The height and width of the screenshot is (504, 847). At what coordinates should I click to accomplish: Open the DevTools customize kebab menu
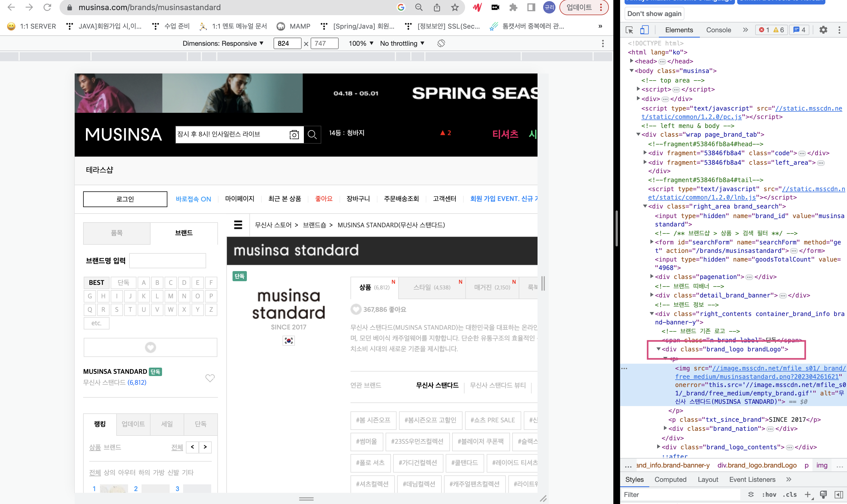pos(839,30)
